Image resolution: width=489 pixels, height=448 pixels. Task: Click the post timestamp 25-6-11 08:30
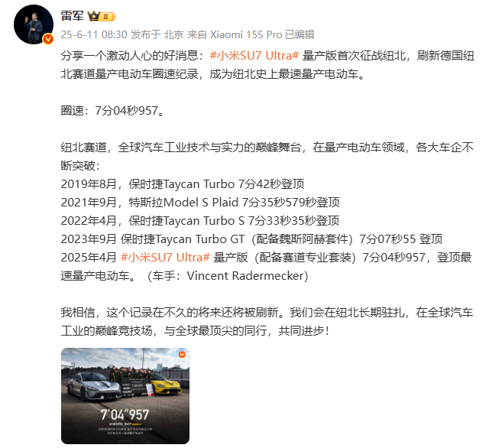click(x=94, y=34)
